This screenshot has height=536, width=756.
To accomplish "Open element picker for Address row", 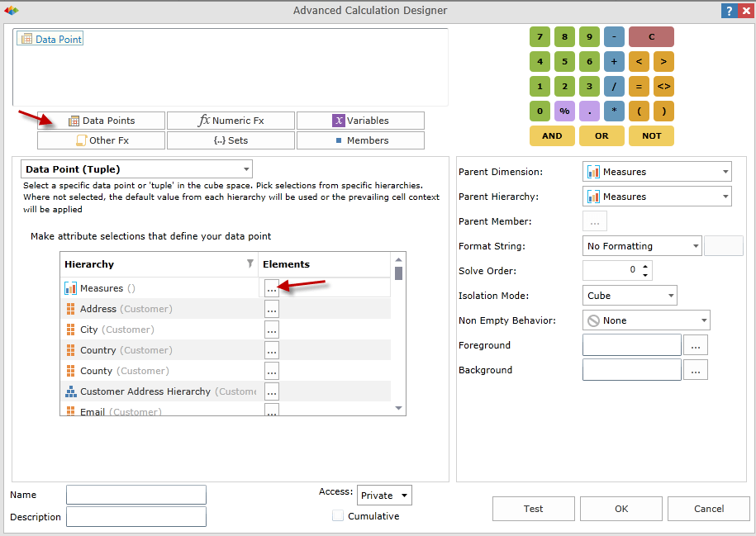I will tap(272, 309).
